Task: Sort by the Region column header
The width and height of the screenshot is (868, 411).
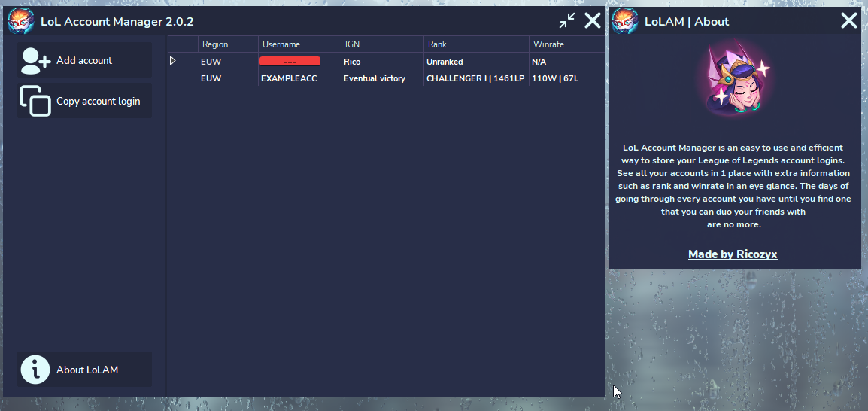Action: pyautogui.click(x=227, y=44)
